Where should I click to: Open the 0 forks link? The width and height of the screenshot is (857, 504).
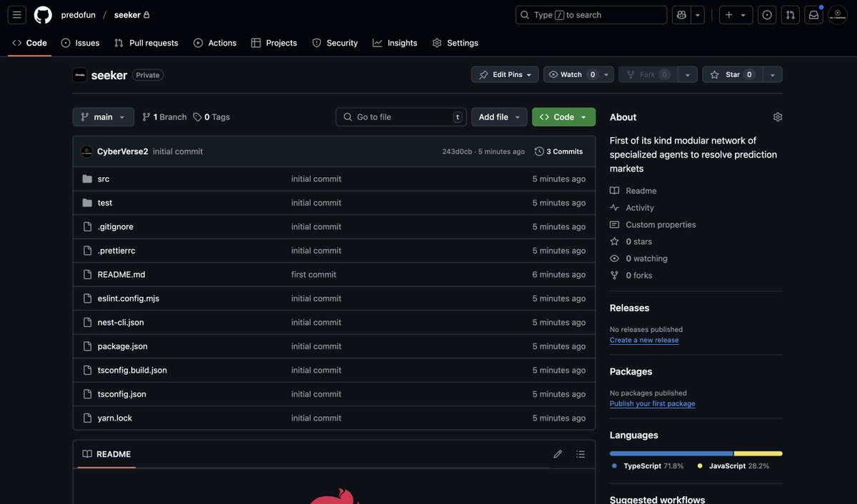click(631, 276)
